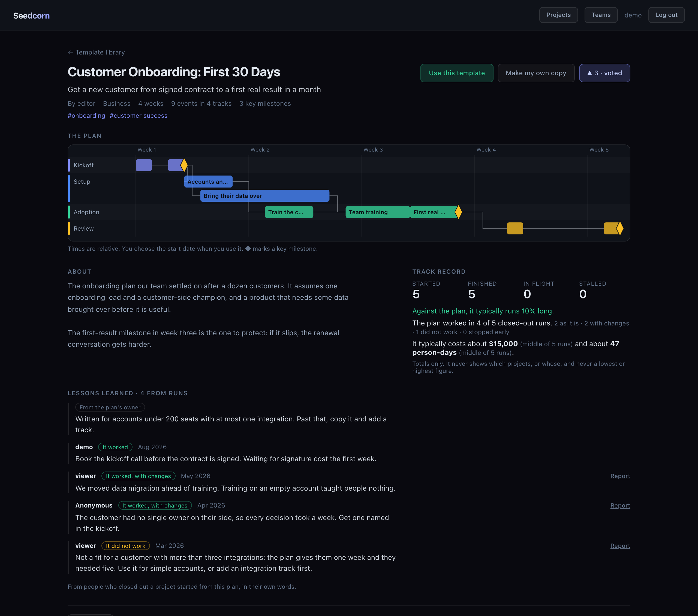The image size is (698, 616).
Task: Click the Kickoff track label
Action: click(x=83, y=165)
